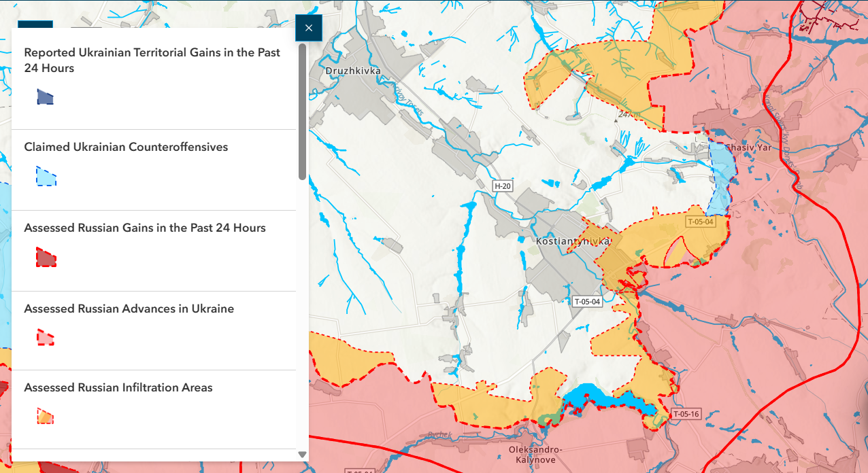Click the light blue counteroffensive area near Chasiv Yar
Screen dimensions: 868x473
point(720,175)
